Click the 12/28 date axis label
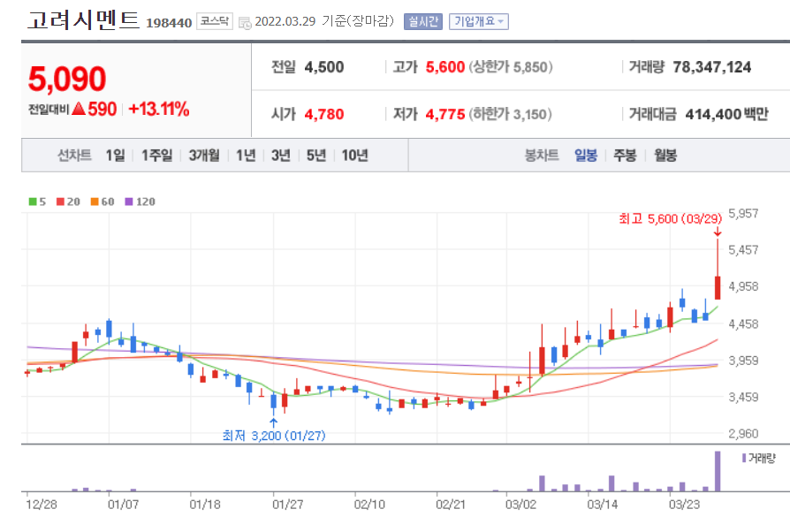This screenshot has height=532, width=790. (42, 505)
